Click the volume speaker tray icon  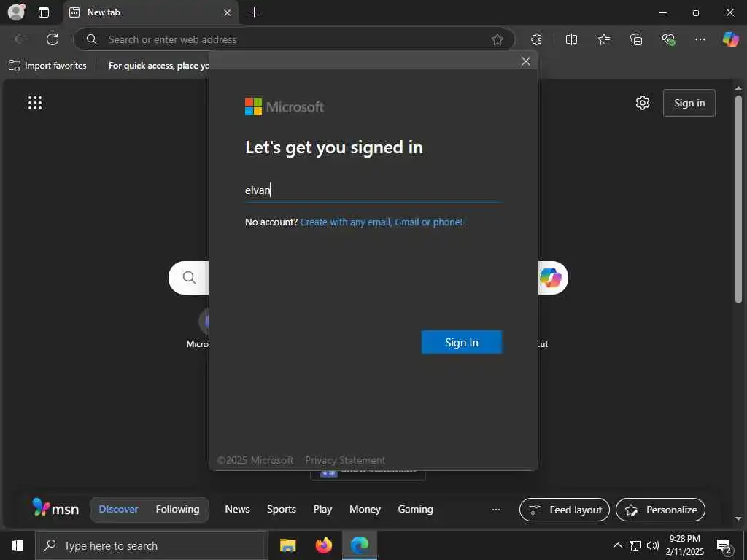pyautogui.click(x=653, y=545)
